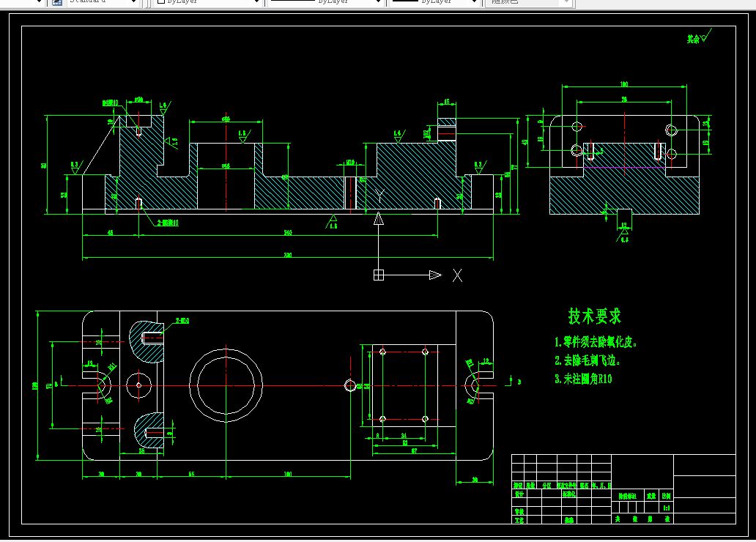Expand the ByLayer lineweight dropdown
756x542 pixels.
pyautogui.click(x=475, y=2)
